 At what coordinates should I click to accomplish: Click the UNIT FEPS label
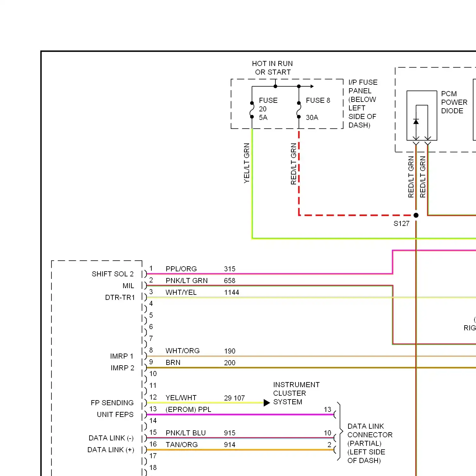tap(115, 414)
